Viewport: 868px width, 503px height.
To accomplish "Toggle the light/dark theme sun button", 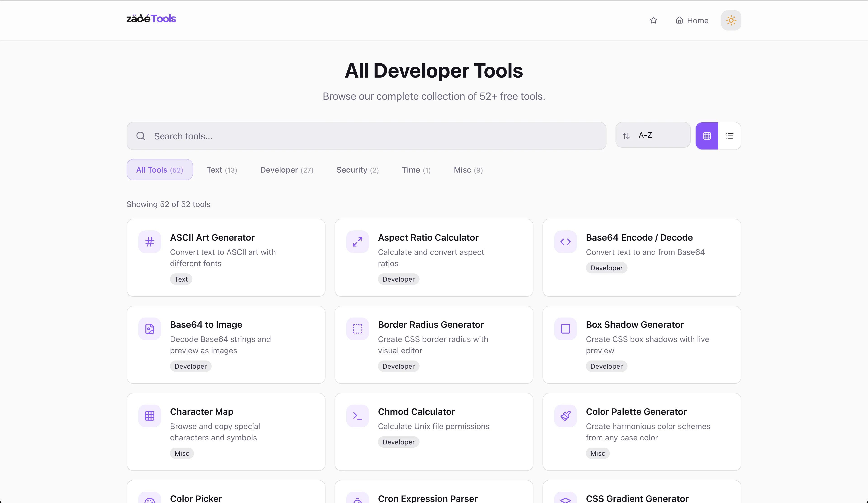I will pos(731,20).
